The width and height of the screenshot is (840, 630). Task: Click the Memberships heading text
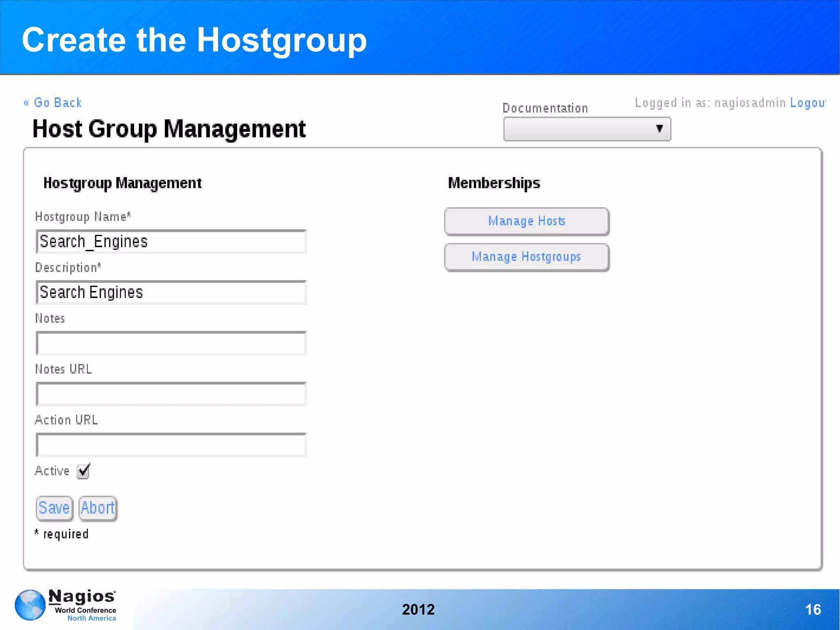[494, 183]
